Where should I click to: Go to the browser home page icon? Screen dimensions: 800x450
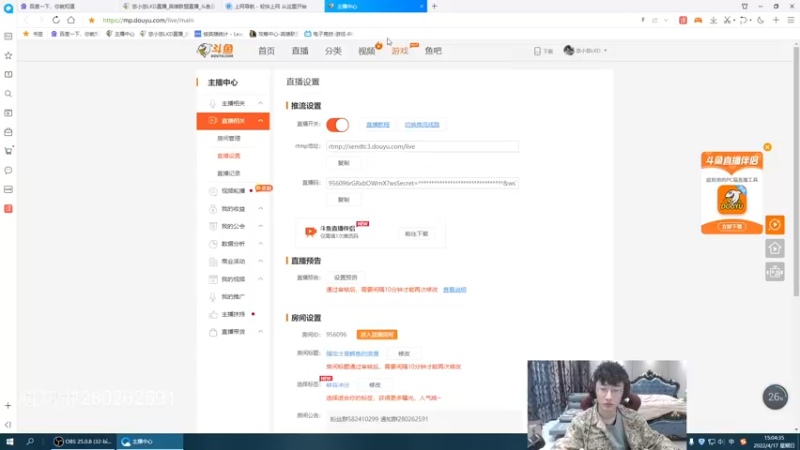71,20
